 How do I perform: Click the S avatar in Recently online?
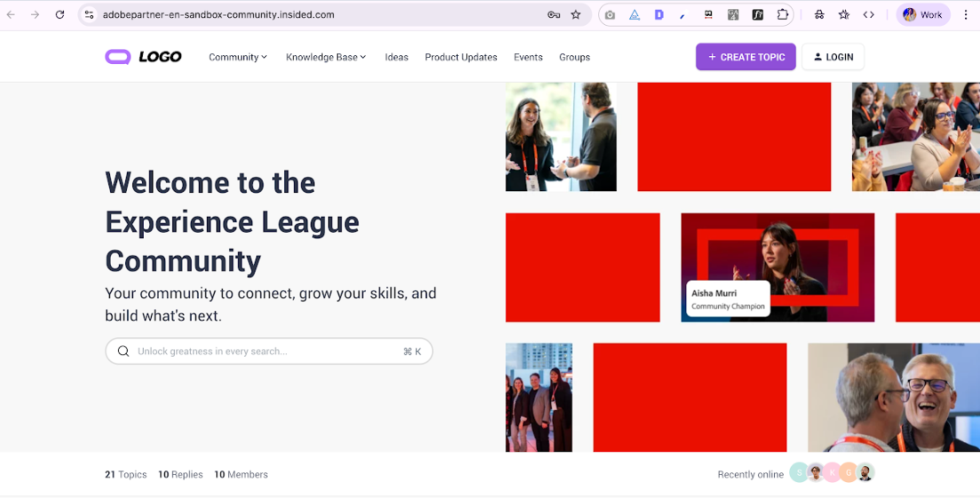tap(799, 473)
